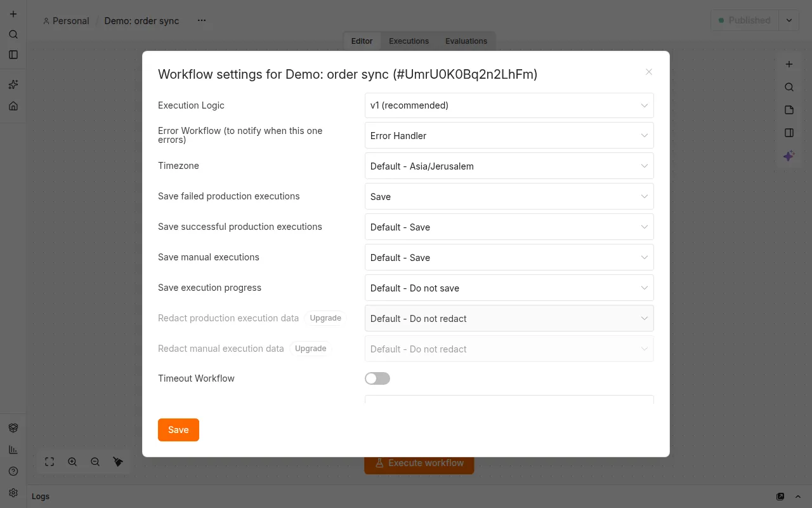The width and height of the screenshot is (812, 508).
Task: Toggle the Timeout Workflow switch
Action: 377,378
